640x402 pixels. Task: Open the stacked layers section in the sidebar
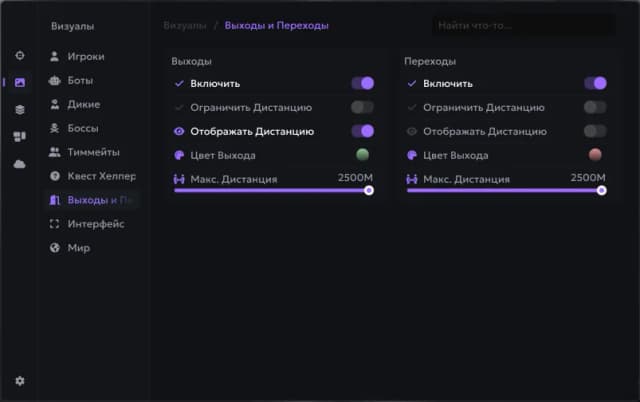(x=20, y=110)
